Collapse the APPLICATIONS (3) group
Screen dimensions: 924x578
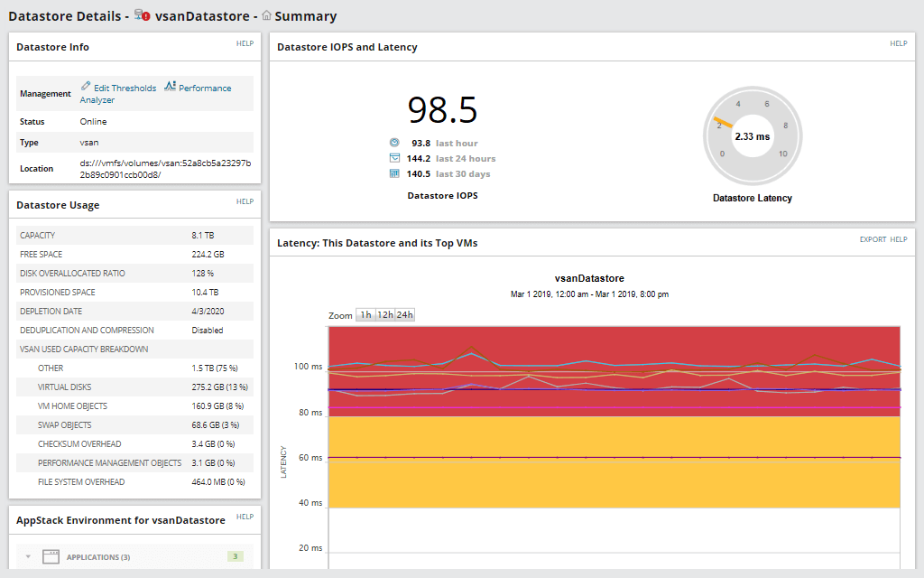coord(28,556)
